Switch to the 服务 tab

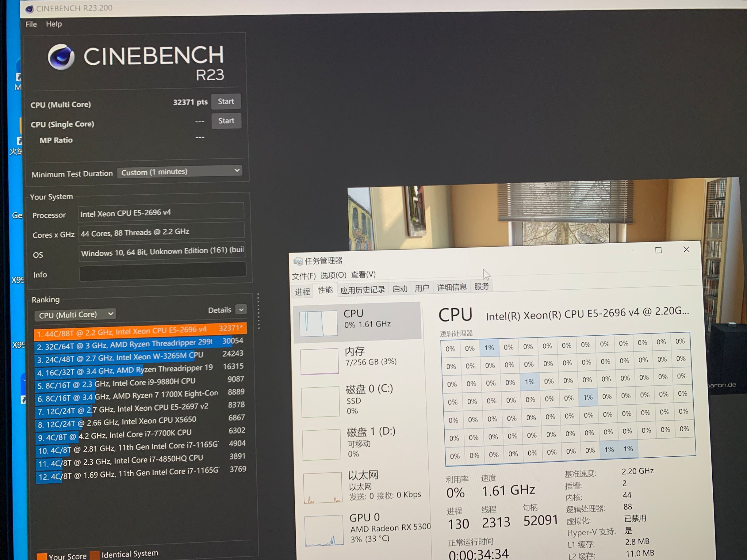click(481, 286)
